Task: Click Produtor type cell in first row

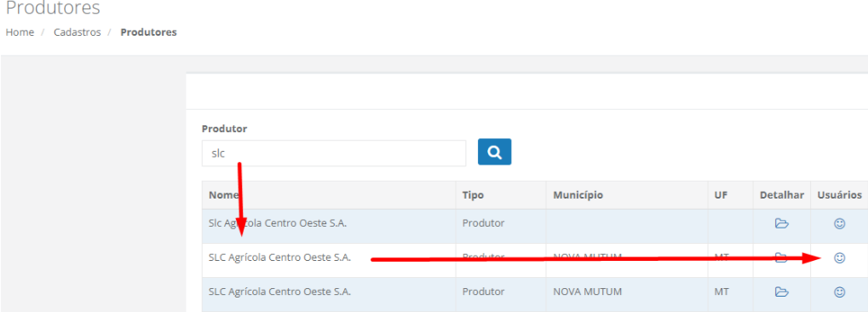Action: click(483, 224)
